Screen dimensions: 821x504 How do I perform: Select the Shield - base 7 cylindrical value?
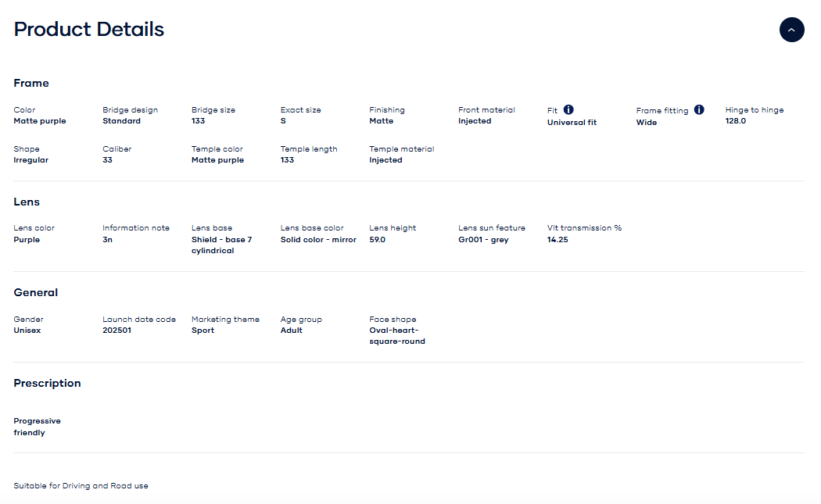pyautogui.click(x=221, y=245)
